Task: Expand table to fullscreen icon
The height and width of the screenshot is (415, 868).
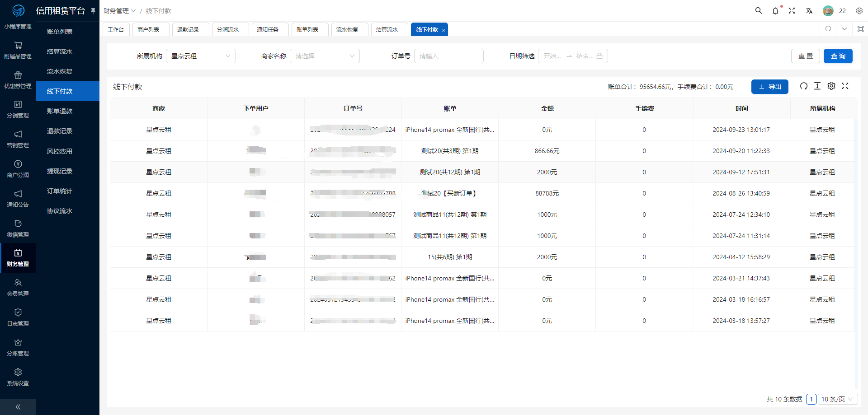Action: tap(845, 86)
